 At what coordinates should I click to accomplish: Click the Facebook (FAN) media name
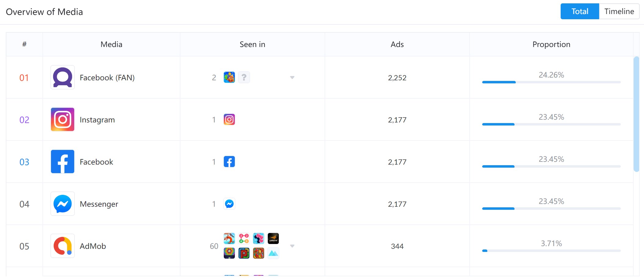point(107,78)
